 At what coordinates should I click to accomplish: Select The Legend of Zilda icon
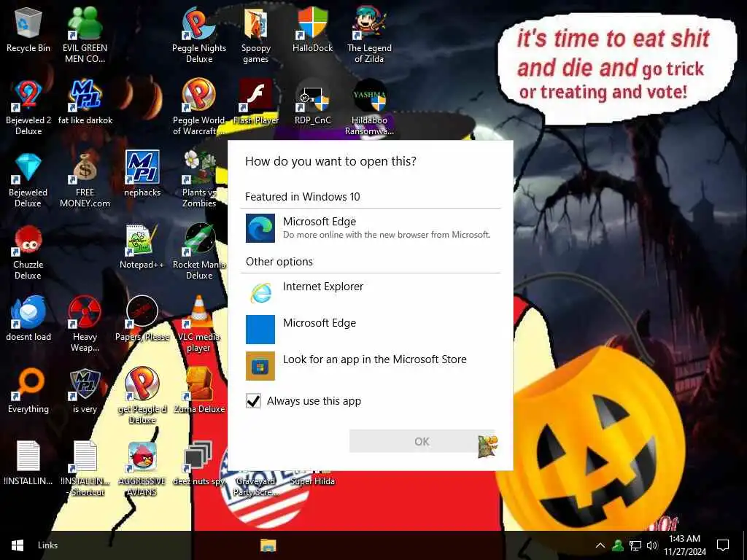click(369, 34)
